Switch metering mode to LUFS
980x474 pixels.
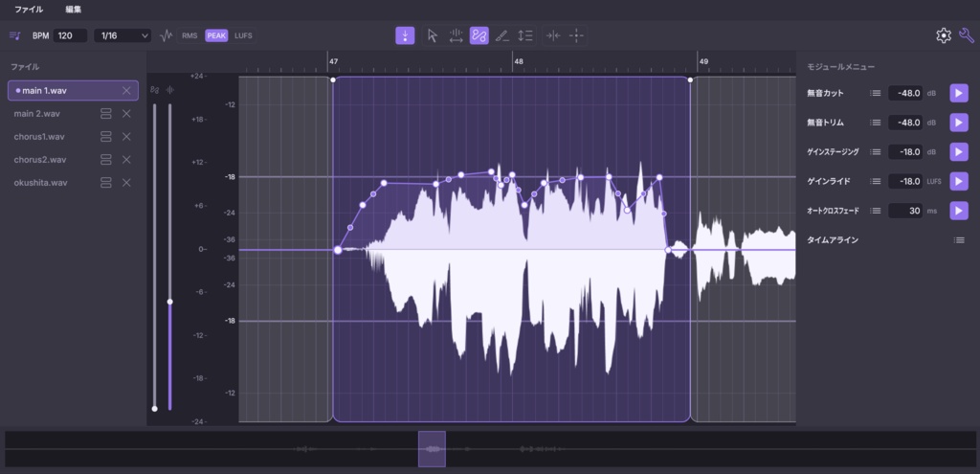click(x=243, y=35)
